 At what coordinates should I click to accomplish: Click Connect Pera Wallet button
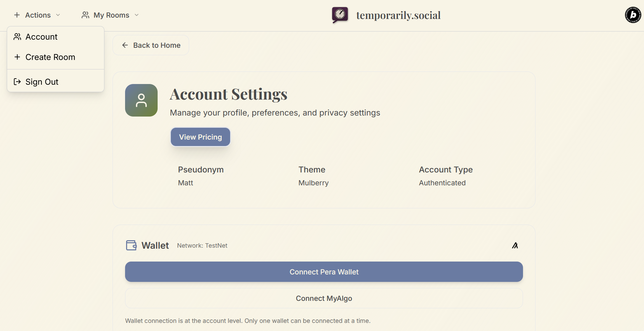pyautogui.click(x=324, y=272)
